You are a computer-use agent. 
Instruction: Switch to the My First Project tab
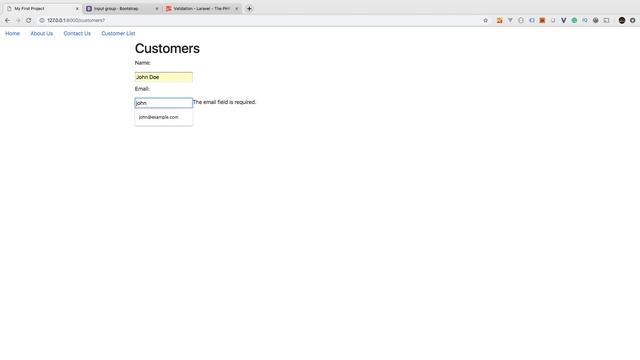tap(42, 9)
